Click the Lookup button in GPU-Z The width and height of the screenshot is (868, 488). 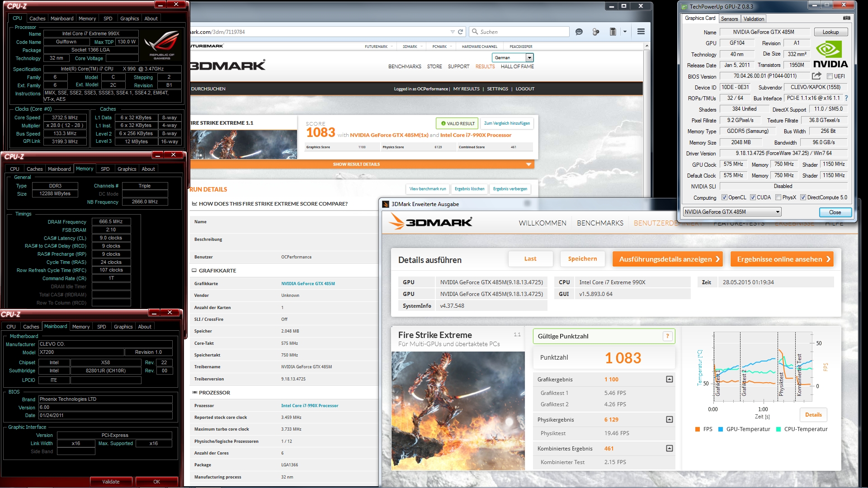click(x=830, y=32)
